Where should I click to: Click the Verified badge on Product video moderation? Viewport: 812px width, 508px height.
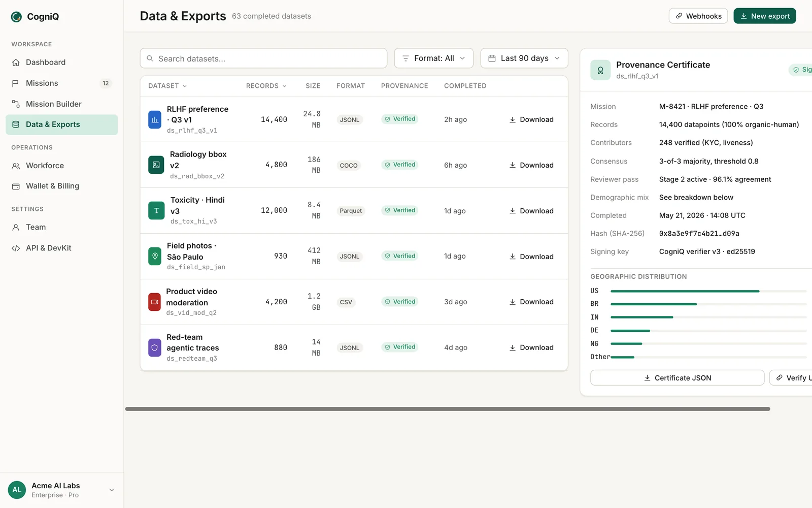[x=400, y=302]
